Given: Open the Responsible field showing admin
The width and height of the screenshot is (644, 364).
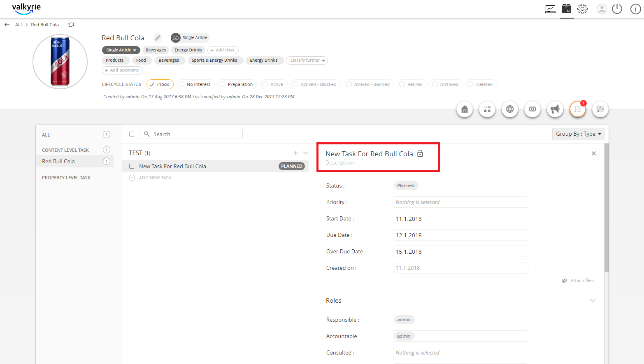Looking at the screenshot, I should (x=460, y=320).
